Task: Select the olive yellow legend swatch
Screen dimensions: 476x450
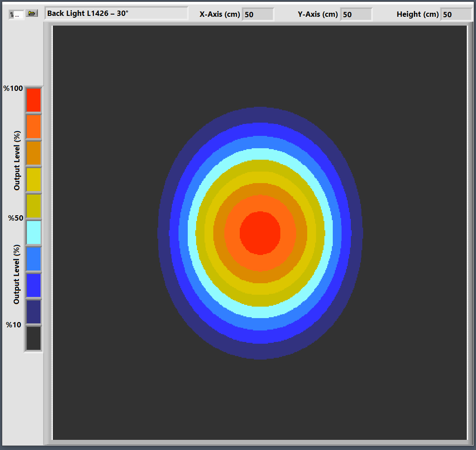Action: tap(33, 206)
